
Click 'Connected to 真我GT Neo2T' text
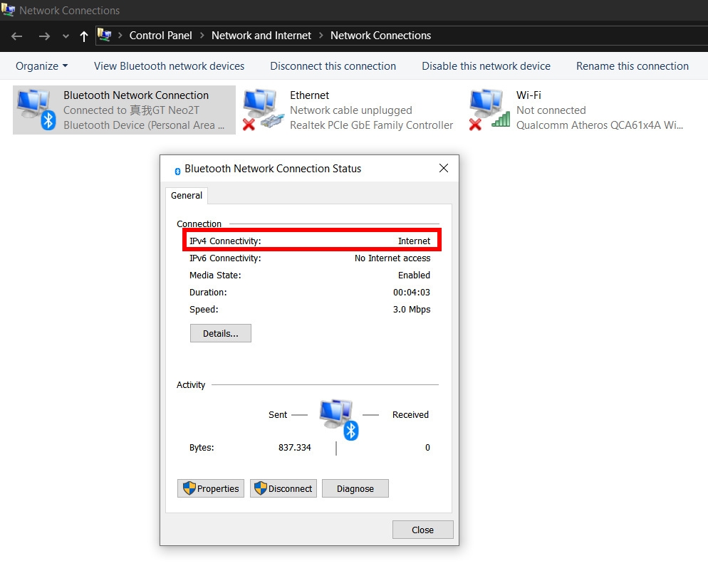pyautogui.click(x=131, y=110)
